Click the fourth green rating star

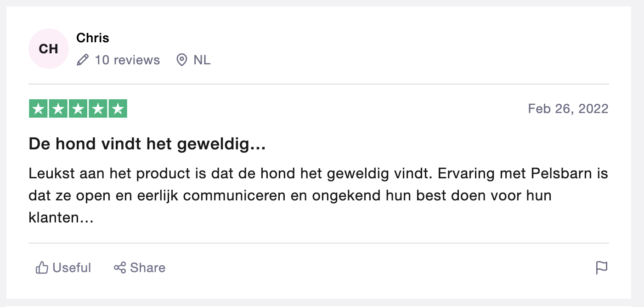(x=98, y=109)
